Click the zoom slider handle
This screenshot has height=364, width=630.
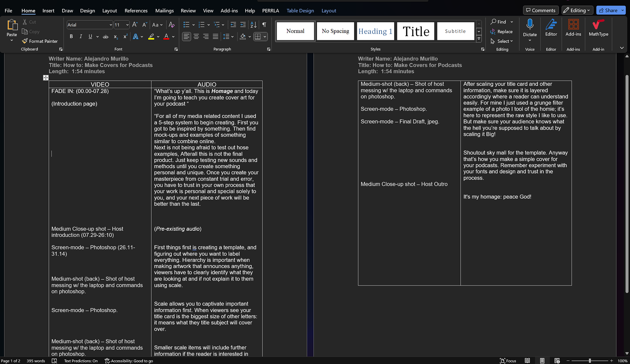[x=590, y=361]
